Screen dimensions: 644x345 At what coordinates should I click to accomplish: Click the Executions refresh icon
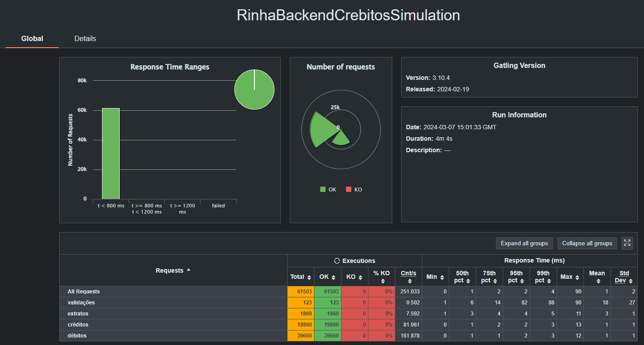(x=337, y=261)
